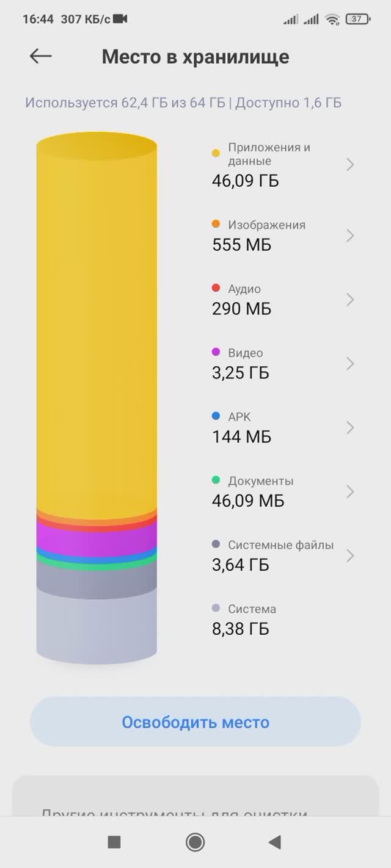Screen dimensions: 391x868
Task: Expand the Приложения и данные chevron
Action: [x=350, y=164]
